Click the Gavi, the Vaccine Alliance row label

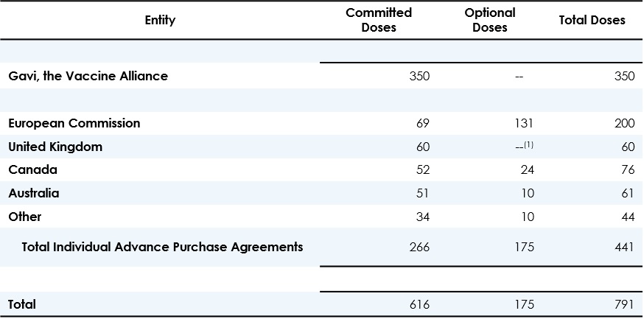click(x=88, y=76)
